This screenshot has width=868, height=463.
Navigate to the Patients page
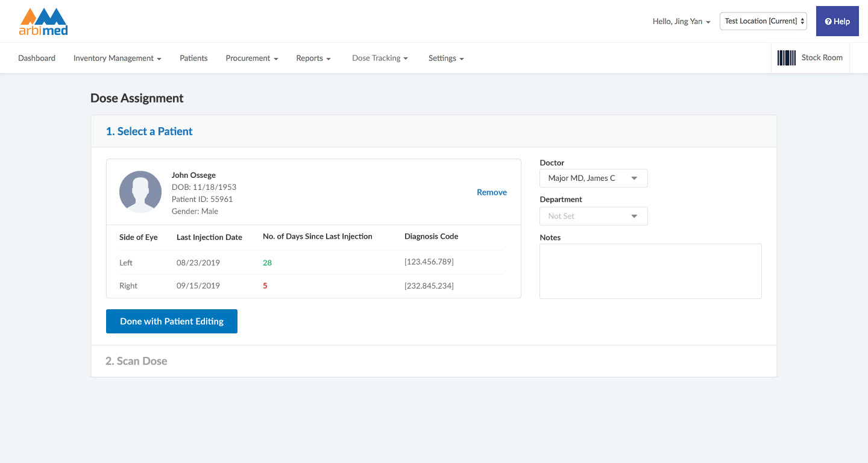point(193,58)
